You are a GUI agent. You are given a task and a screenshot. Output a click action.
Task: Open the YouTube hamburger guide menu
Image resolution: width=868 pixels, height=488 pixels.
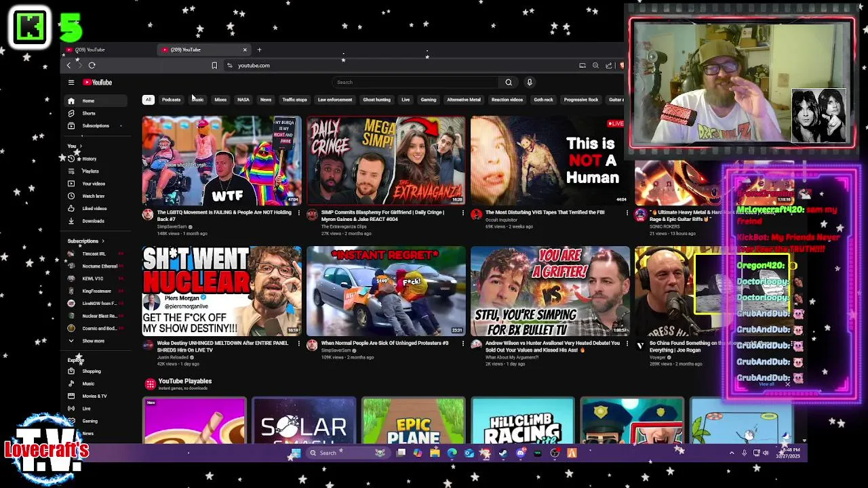tap(71, 82)
